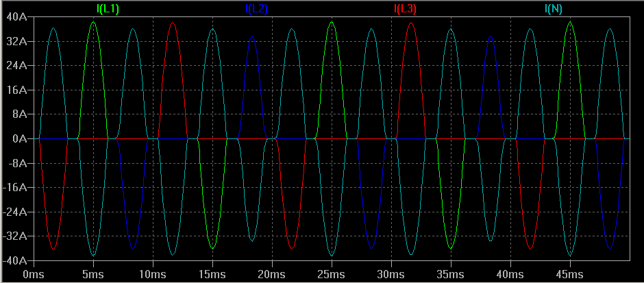The image size is (644, 283).
Task: Click the 25ms time axis label
Action: pos(332,274)
